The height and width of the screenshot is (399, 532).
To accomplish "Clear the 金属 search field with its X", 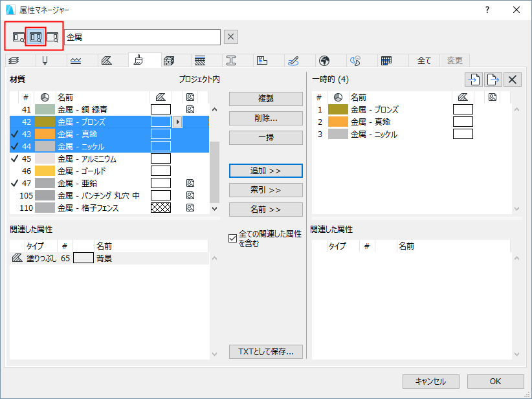I will tap(230, 37).
